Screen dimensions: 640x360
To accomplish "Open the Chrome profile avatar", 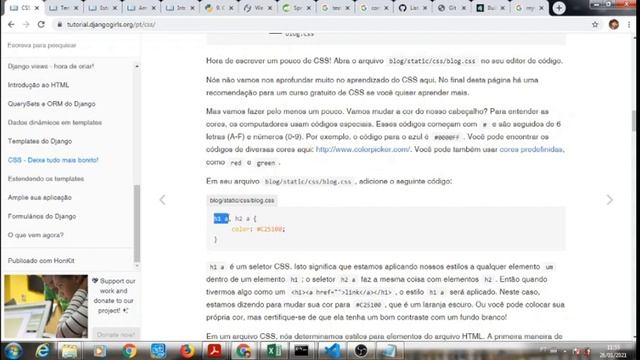I will [x=613, y=24].
